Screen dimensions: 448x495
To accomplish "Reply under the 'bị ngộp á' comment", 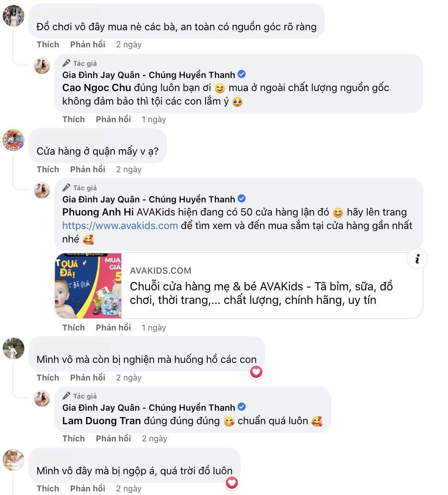I will [88, 489].
